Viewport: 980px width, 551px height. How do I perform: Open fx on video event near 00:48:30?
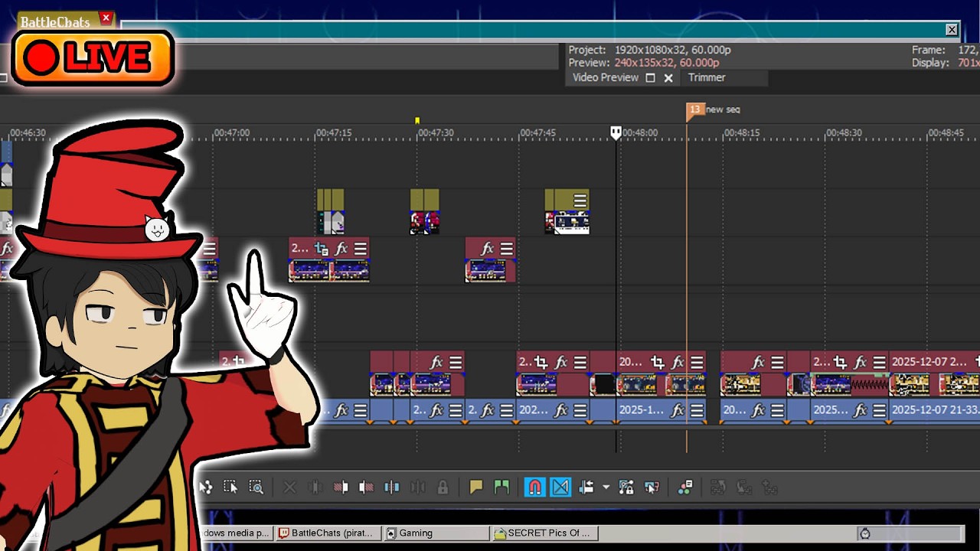point(861,362)
